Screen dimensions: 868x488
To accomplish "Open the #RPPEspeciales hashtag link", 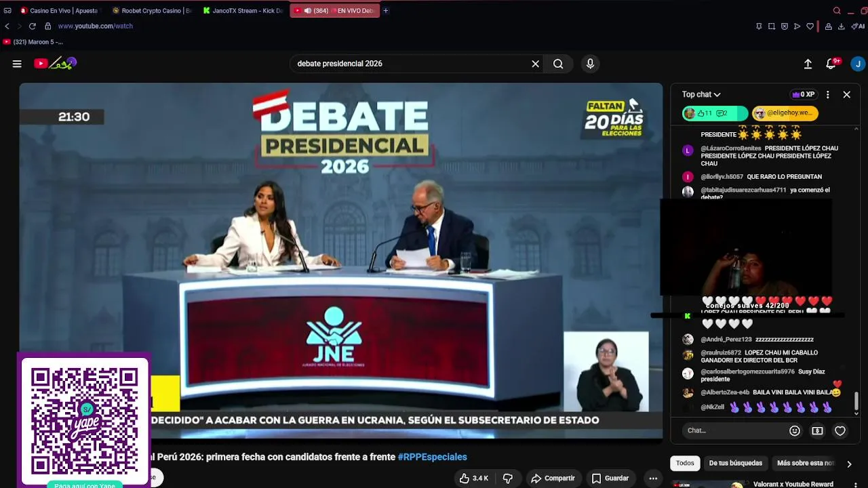I will point(432,457).
